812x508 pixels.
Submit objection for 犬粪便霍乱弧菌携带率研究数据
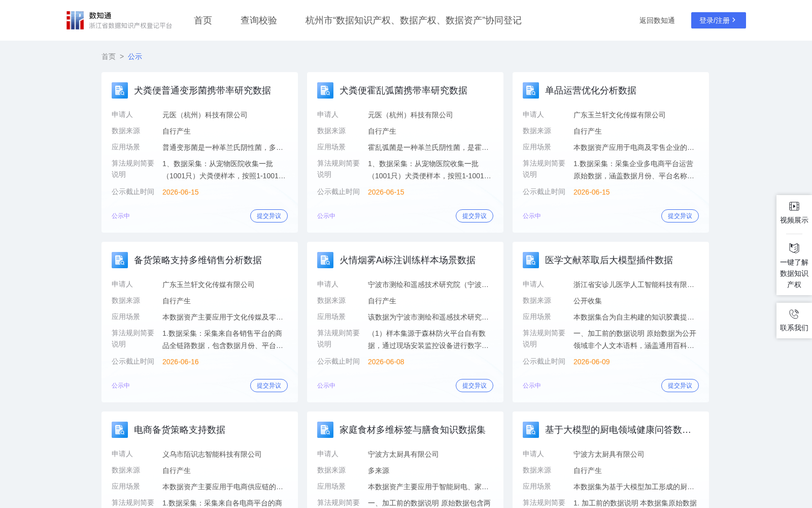click(475, 216)
